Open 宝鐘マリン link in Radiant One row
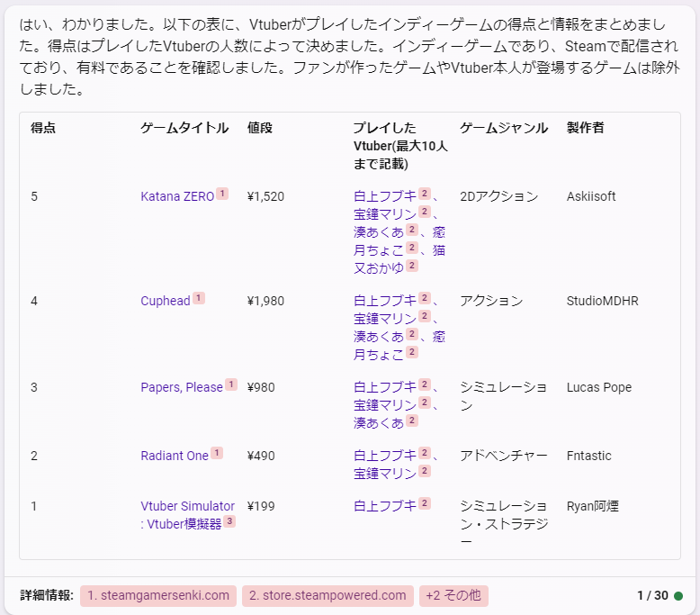This screenshot has height=615, width=700. (x=385, y=474)
